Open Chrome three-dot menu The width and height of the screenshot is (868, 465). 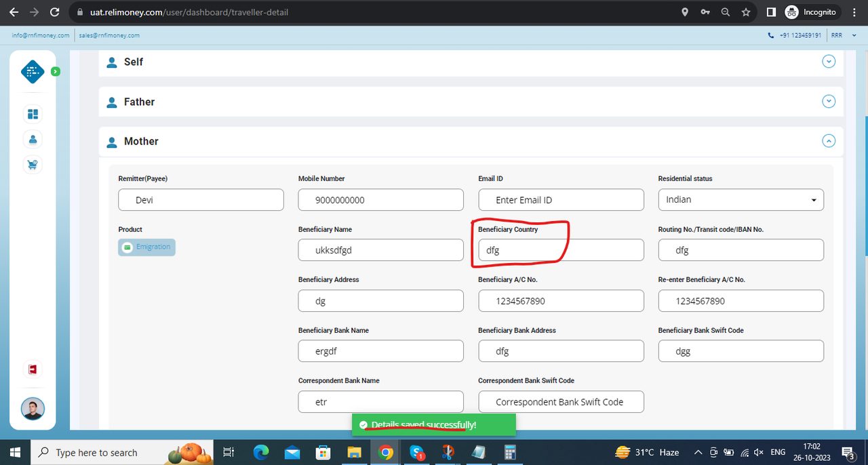[855, 12]
